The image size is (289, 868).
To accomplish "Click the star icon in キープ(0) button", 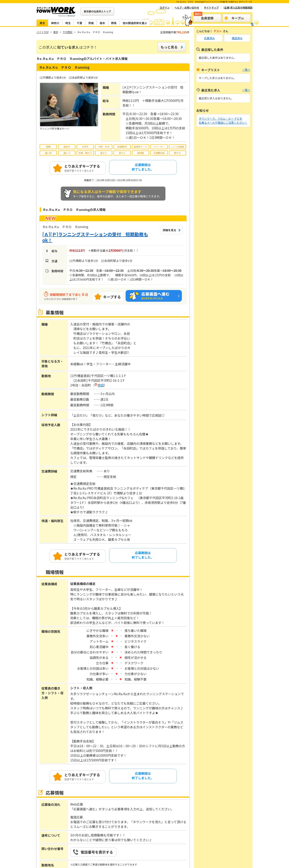I will tap(226, 18).
